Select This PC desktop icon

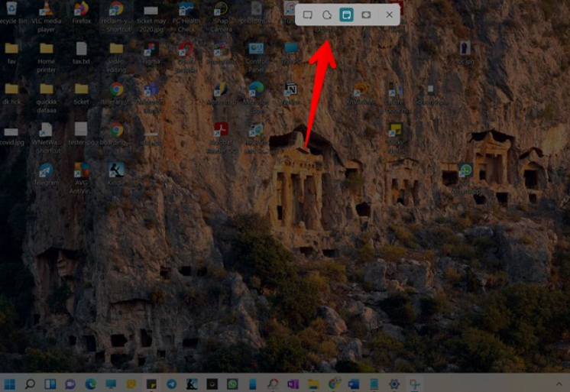291,53
